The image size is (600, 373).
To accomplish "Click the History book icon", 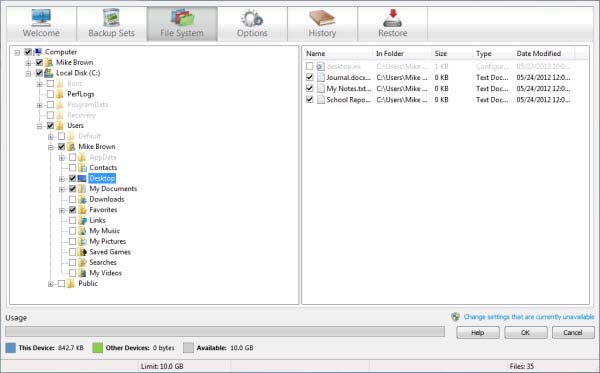I will (322, 18).
